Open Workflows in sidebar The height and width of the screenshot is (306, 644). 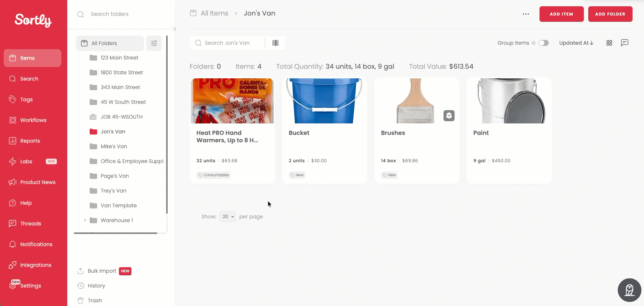click(32, 120)
